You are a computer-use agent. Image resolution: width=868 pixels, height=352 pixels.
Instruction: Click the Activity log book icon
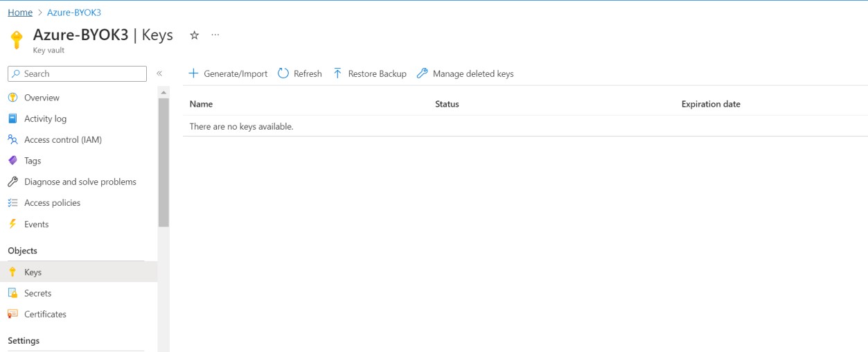click(12, 118)
